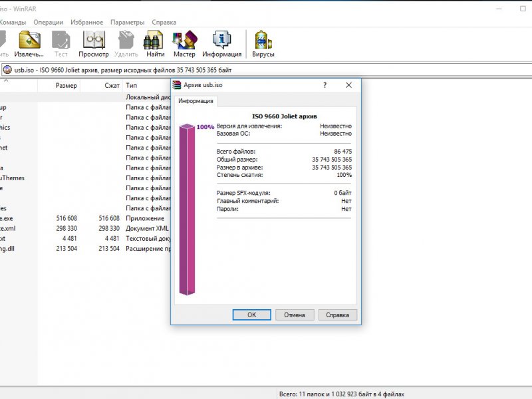Screen dimensions: 532x399
Task: Click the Приложение type cell
Action: [x=145, y=218]
